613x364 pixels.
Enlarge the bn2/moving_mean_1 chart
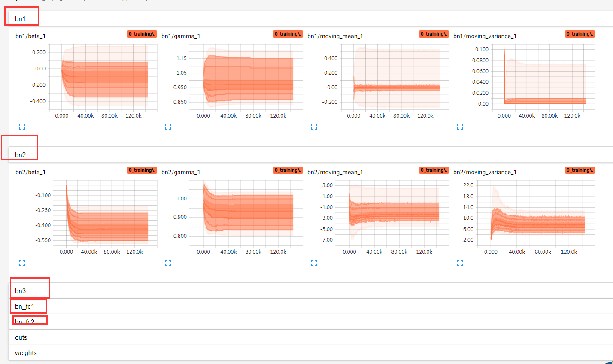314,262
